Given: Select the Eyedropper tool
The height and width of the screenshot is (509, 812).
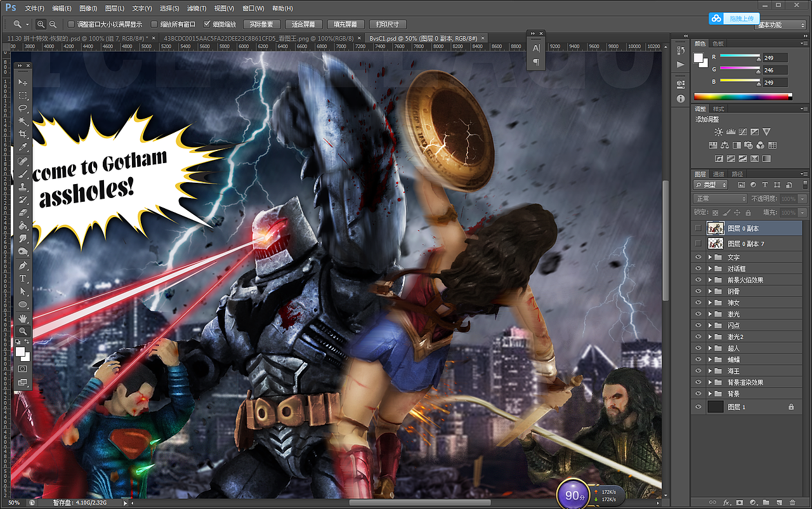Looking at the screenshot, I should (23, 148).
